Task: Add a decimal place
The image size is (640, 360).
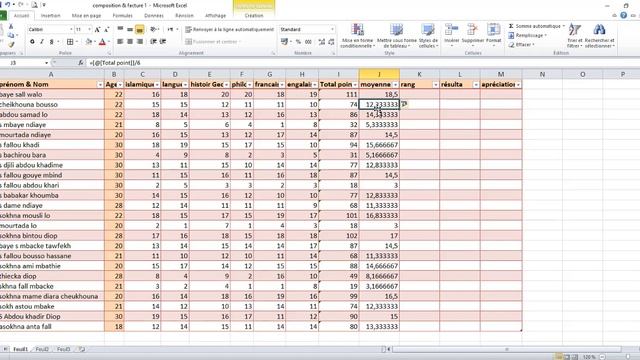Action: [322, 42]
